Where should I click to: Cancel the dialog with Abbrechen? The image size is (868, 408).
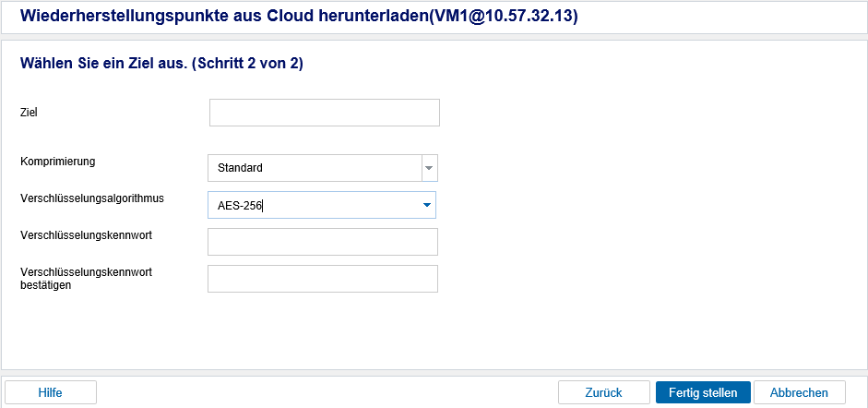tap(800, 392)
